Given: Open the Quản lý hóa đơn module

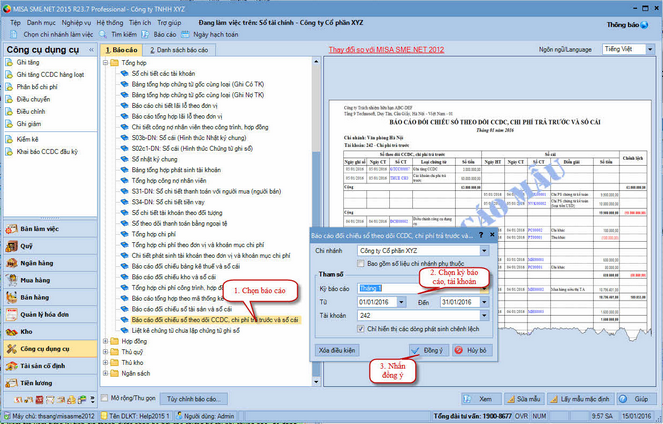Looking at the screenshot, I should tap(50, 315).
